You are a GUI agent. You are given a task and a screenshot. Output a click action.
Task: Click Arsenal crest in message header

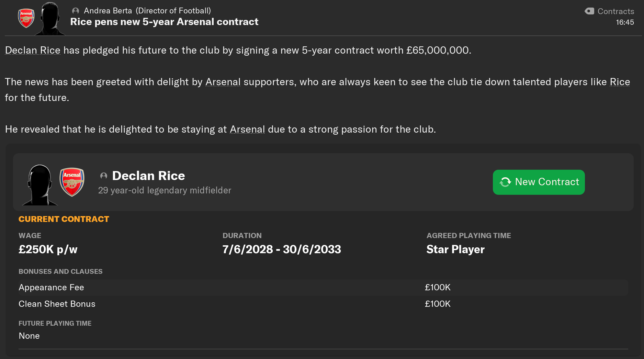point(26,18)
